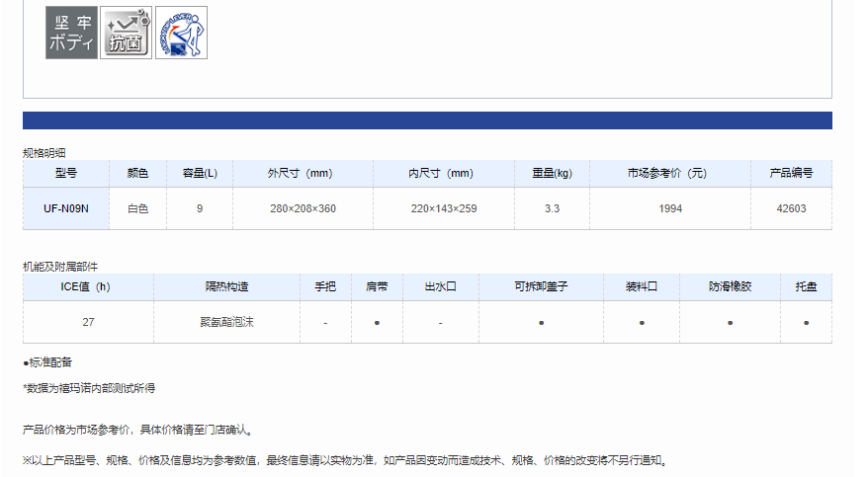
Task: Click the 数据为禧玛诺内部测试所得 footnote
Action: (x=89, y=388)
